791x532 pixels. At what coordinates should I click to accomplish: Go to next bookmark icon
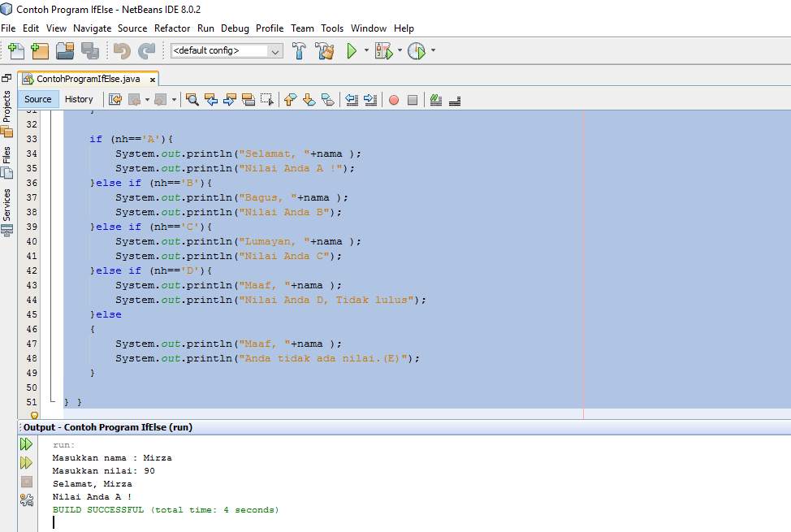point(309,99)
